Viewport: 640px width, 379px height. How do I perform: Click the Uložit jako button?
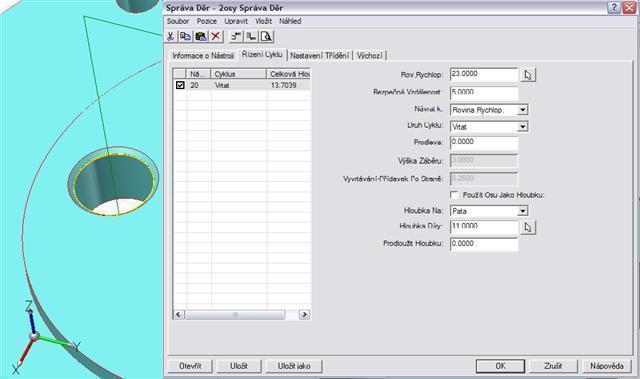(x=294, y=366)
